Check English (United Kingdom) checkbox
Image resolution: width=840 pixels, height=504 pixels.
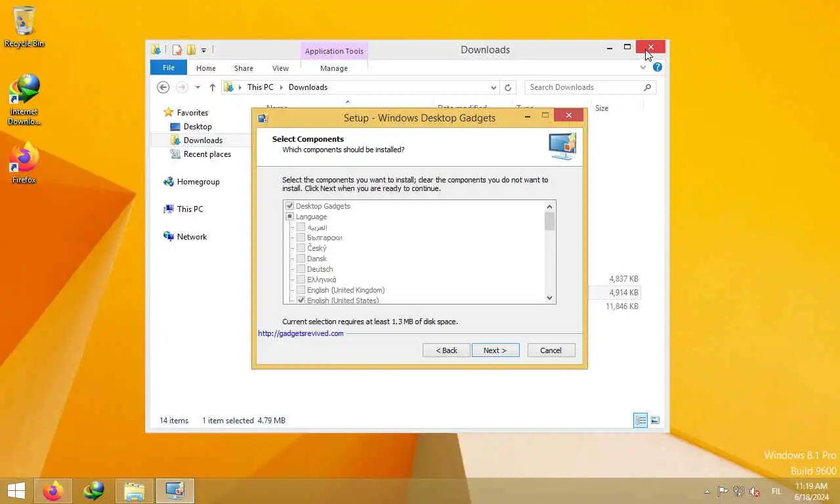point(301,290)
